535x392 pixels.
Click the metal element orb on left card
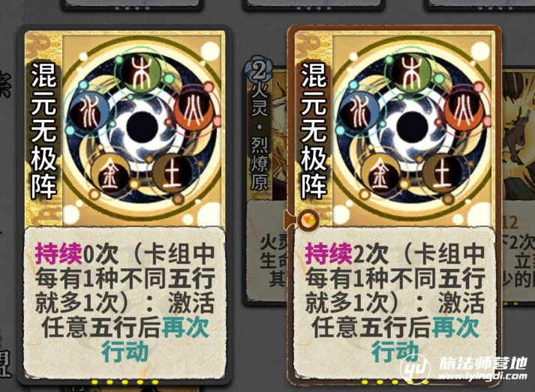(110, 173)
